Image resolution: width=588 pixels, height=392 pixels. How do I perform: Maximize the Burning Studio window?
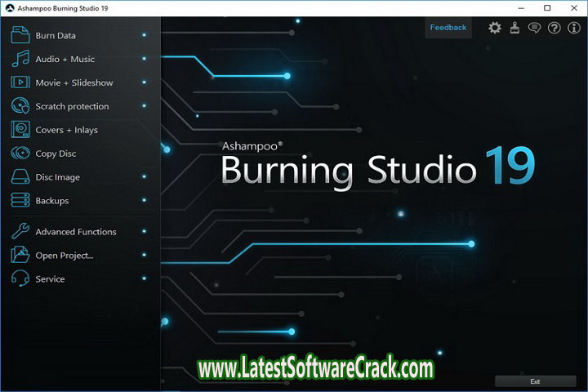(547, 8)
